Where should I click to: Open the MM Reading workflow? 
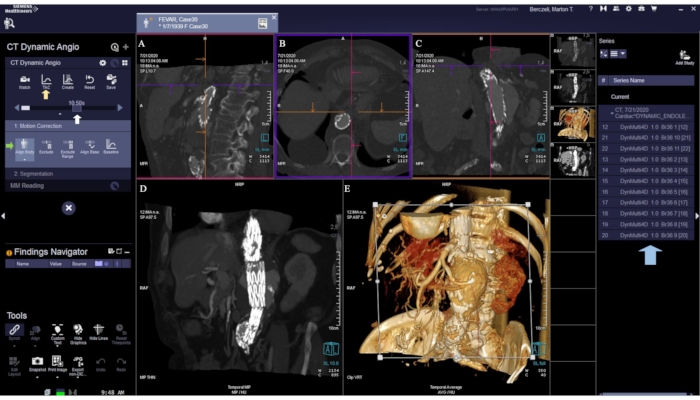pos(68,186)
